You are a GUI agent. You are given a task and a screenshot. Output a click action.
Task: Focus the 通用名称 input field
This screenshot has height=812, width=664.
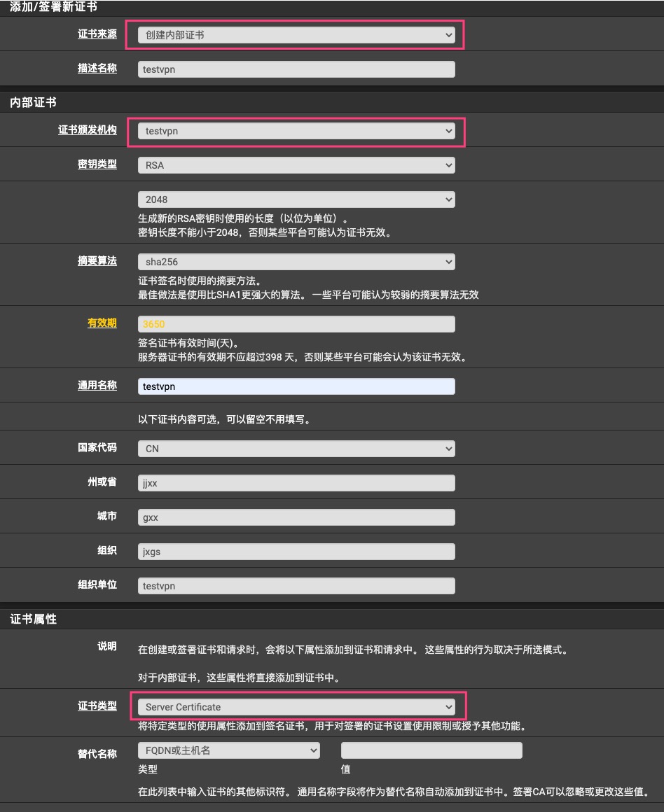296,386
